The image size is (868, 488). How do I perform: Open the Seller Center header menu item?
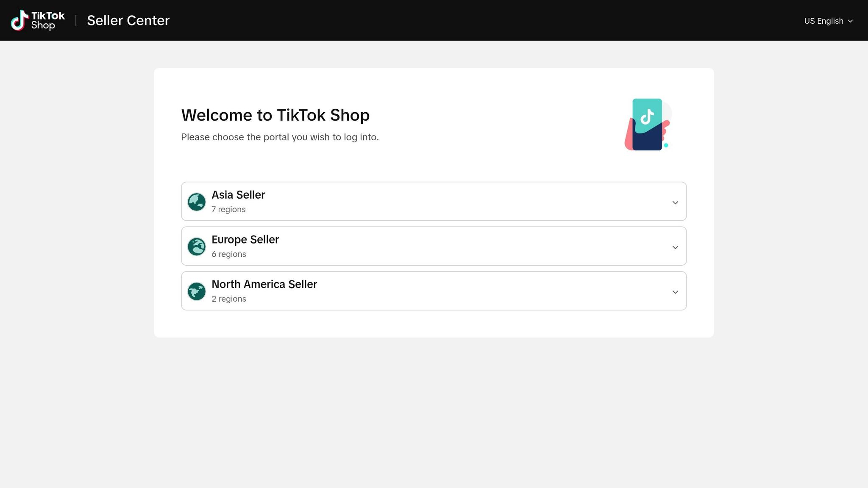coord(128,20)
